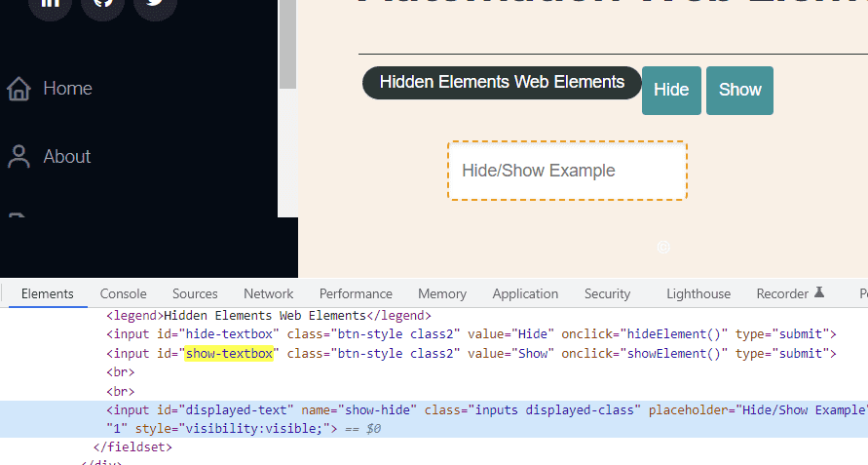Open the Performance tab
The height and width of the screenshot is (465, 868).
[356, 293]
